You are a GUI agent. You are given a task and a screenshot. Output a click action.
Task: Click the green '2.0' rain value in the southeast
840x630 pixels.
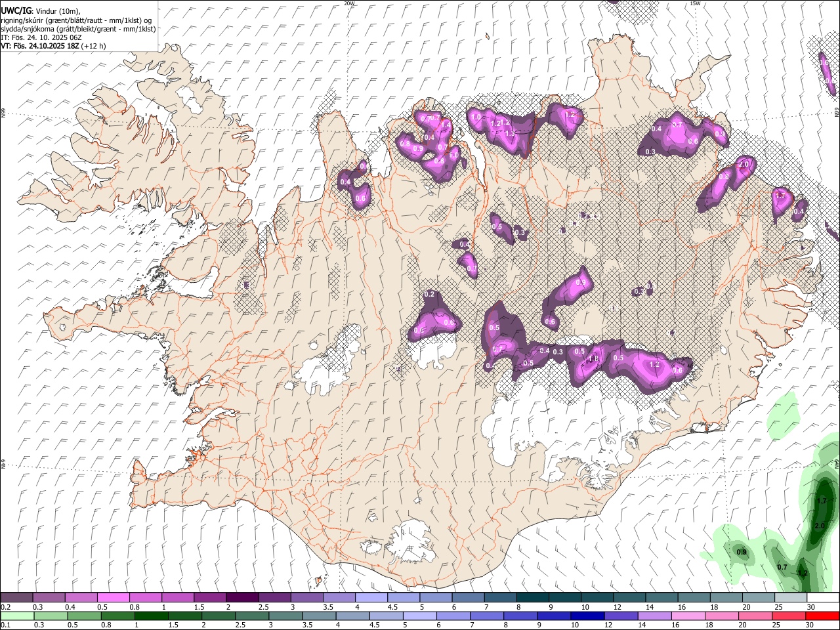coord(819,526)
